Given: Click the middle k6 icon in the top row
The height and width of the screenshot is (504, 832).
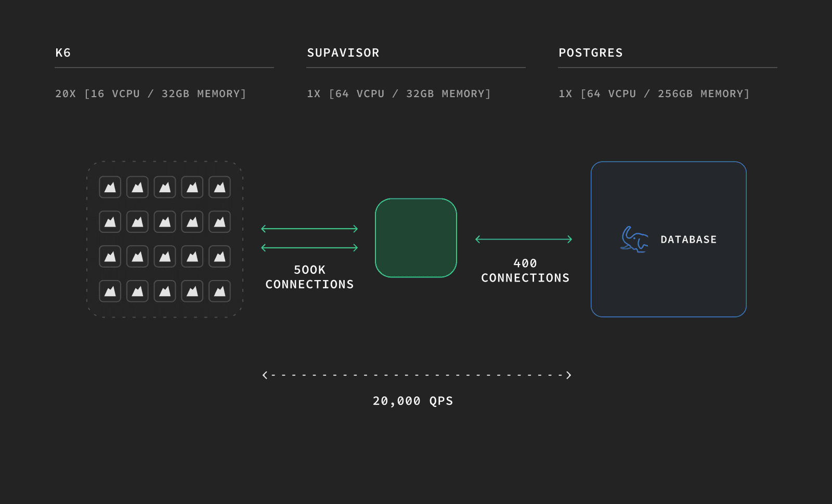Looking at the screenshot, I should (x=165, y=188).
